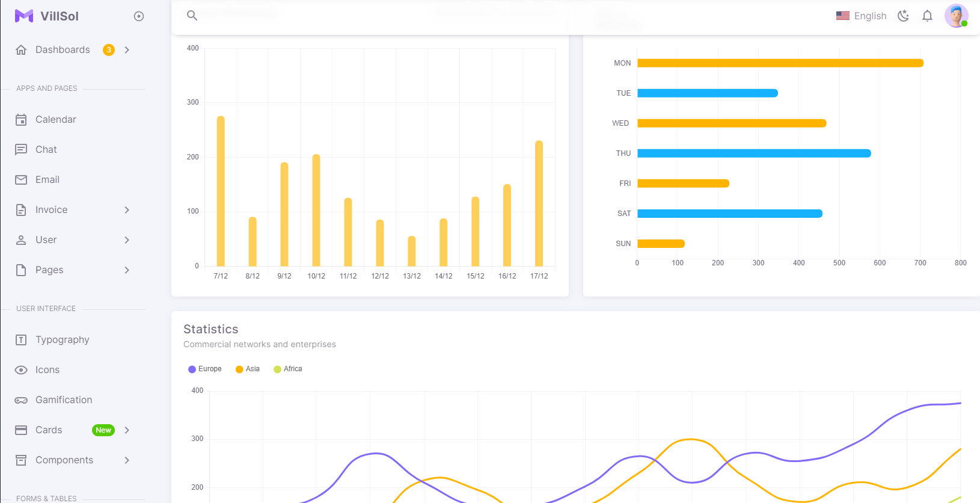Toggle Europe series in chart legend
980x503 pixels.
click(x=205, y=369)
